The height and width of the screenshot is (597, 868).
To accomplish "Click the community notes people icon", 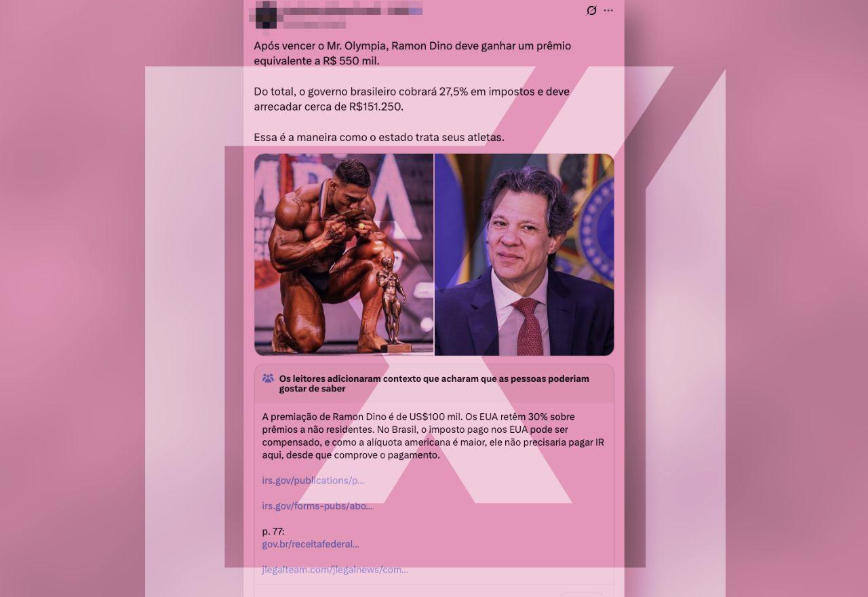I will tap(268, 379).
